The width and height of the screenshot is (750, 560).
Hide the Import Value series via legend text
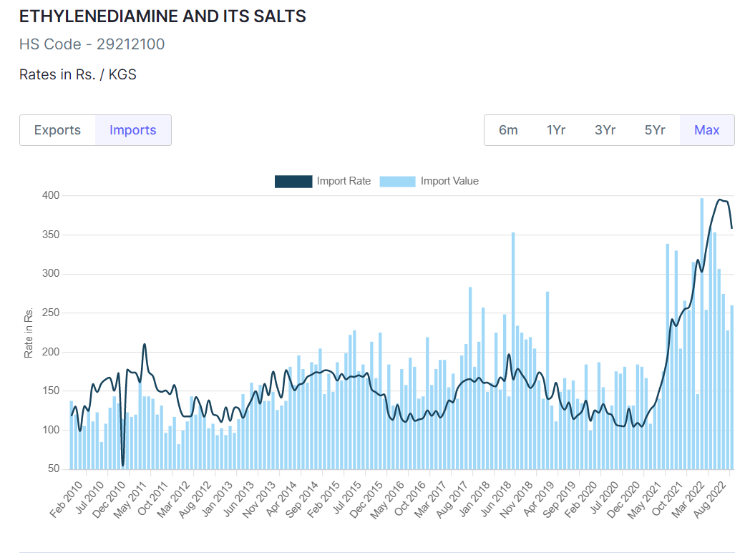(x=449, y=182)
